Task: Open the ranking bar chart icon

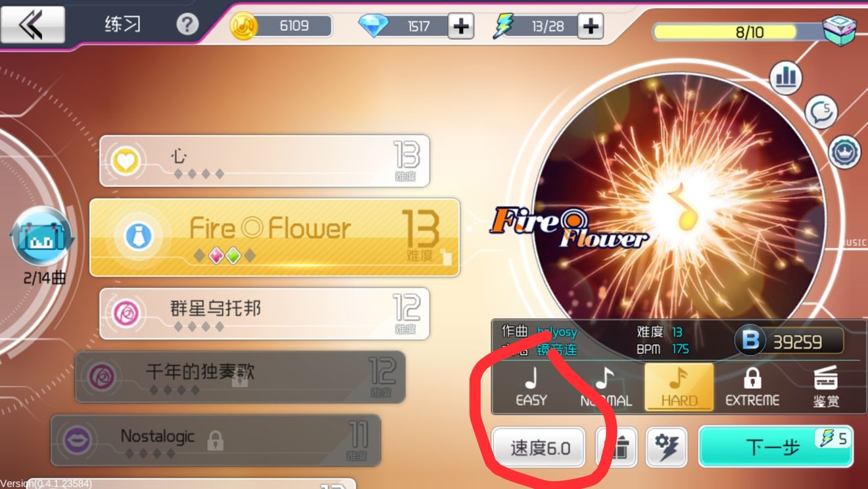Action: tap(786, 78)
